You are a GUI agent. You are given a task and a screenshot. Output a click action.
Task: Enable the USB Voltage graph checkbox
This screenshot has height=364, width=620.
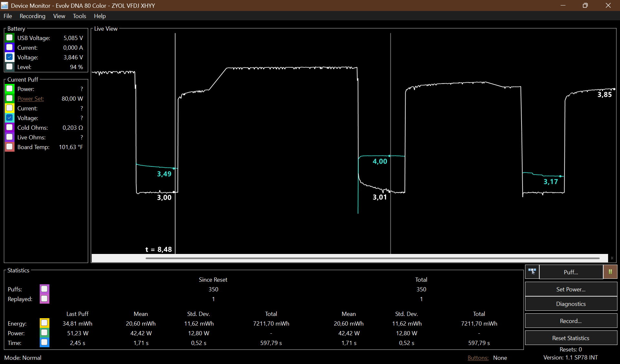click(10, 38)
